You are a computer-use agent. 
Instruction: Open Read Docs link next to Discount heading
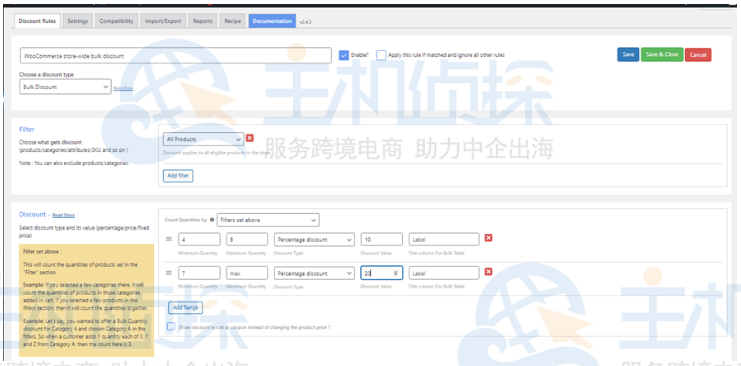point(63,215)
